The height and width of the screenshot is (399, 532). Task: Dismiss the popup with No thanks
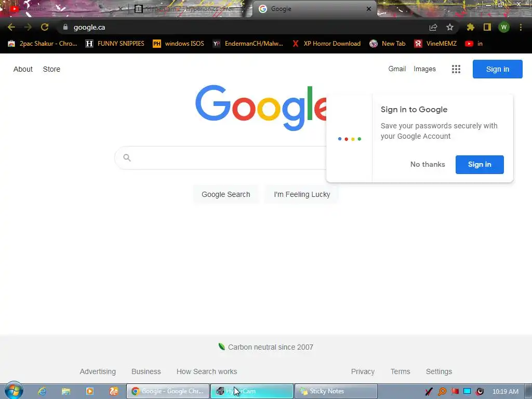click(x=428, y=165)
